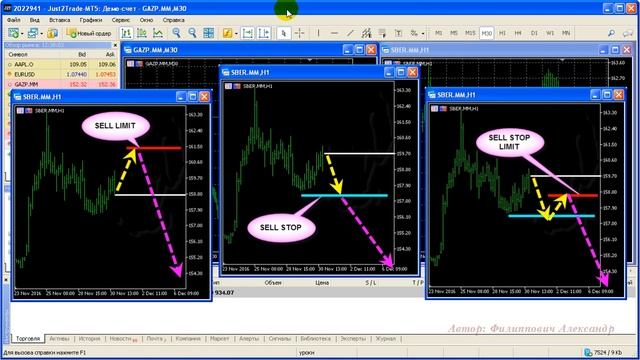The image size is (640, 360).
Task: Open the История tab
Action: tap(89, 338)
